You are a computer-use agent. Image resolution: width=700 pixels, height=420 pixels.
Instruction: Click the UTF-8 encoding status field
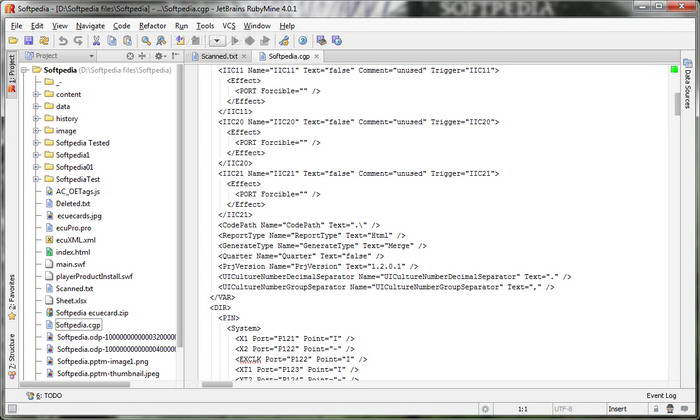click(563, 409)
